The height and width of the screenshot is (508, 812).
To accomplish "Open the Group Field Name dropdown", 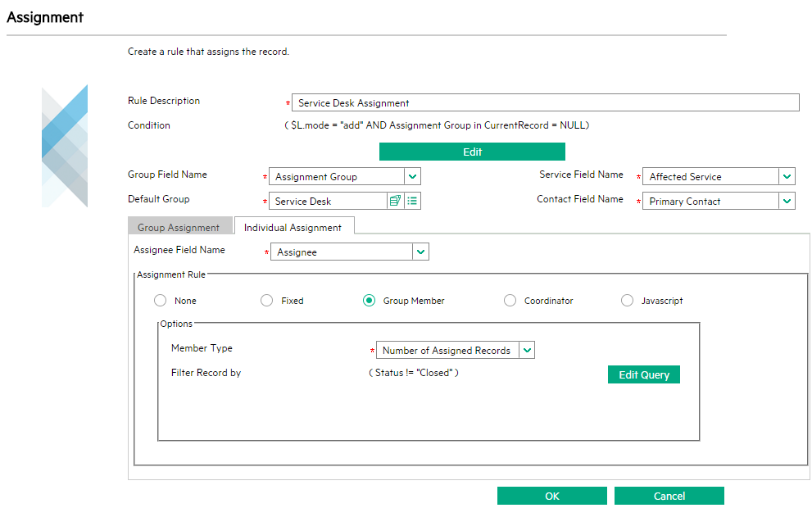I will (x=412, y=176).
